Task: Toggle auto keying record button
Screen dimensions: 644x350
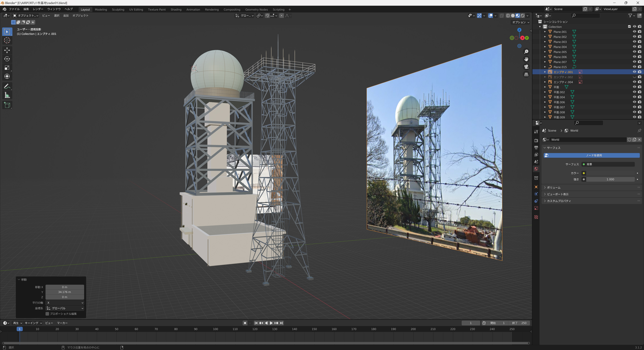Action: (245, 323)
